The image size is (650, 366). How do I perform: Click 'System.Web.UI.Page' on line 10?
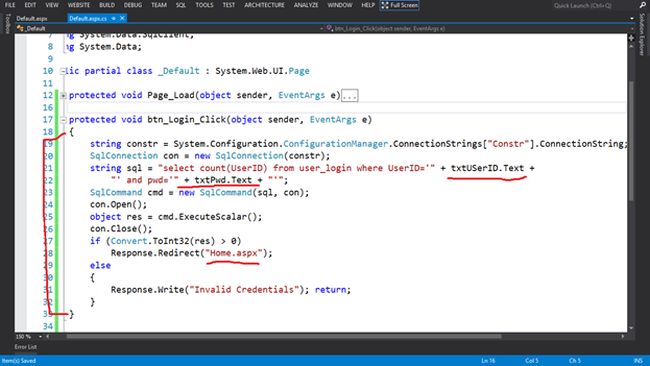[262, 71]
